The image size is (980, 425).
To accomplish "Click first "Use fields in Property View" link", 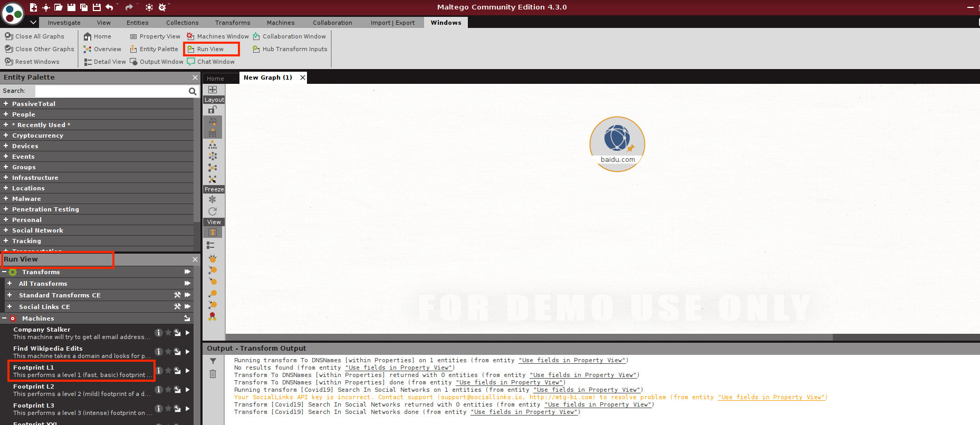I will coord(573,360).
